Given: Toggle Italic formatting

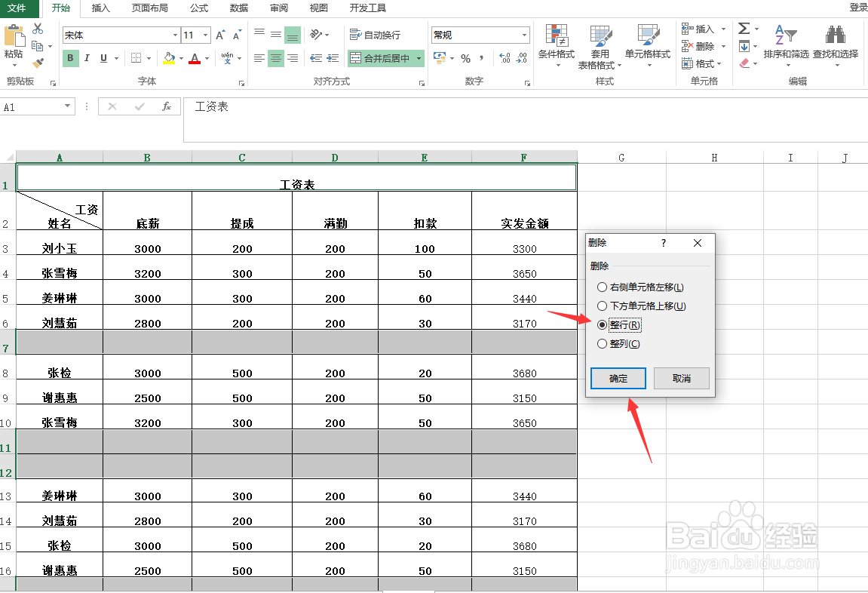Looking at the screenshot, I should click(87, 58).
